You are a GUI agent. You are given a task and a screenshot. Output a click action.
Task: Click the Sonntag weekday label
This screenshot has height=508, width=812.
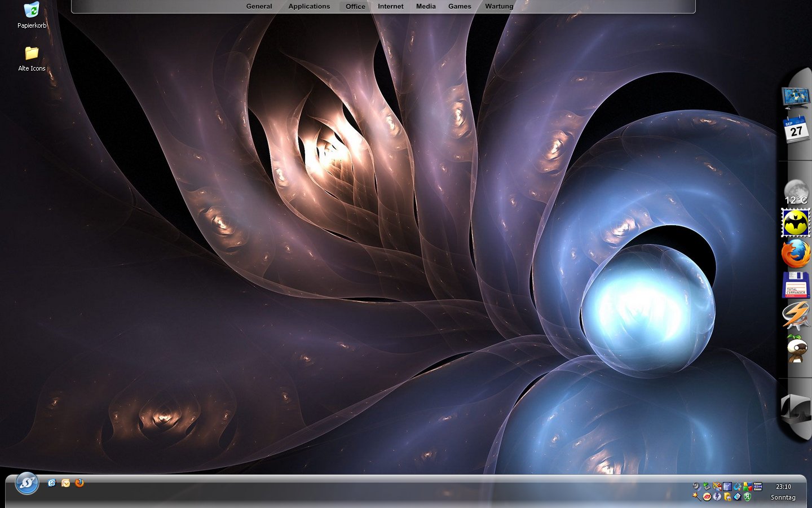[783, 497]
